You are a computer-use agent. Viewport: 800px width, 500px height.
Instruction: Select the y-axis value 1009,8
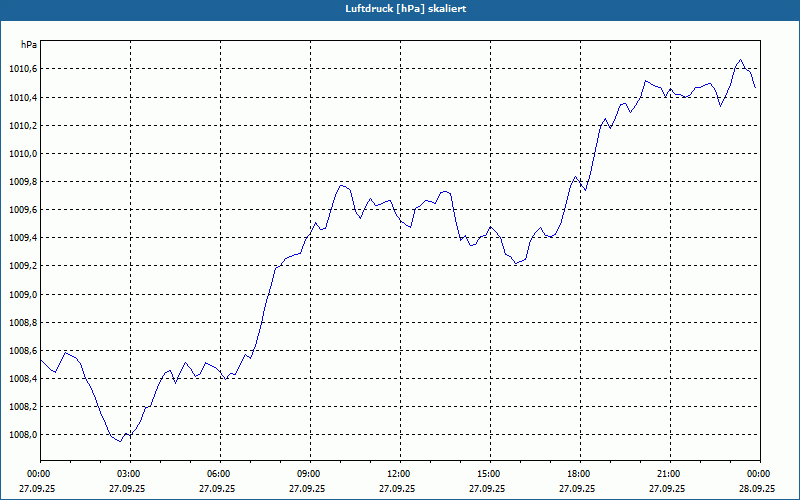23,182
